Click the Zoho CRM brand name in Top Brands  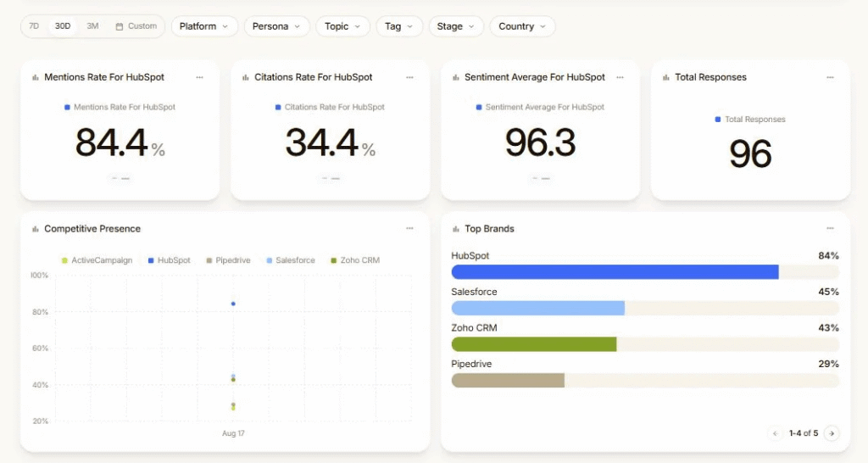[x=474, y=327]
